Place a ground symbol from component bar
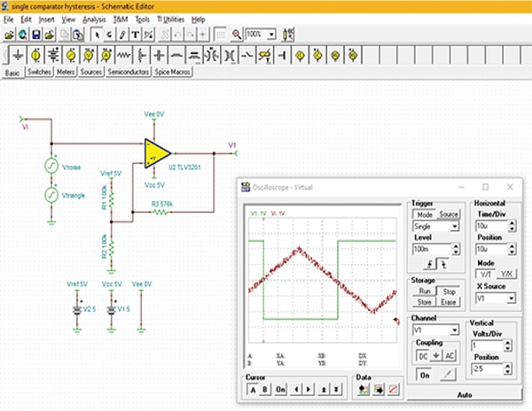This screenshot has height=411, width=532. point(16,55)
